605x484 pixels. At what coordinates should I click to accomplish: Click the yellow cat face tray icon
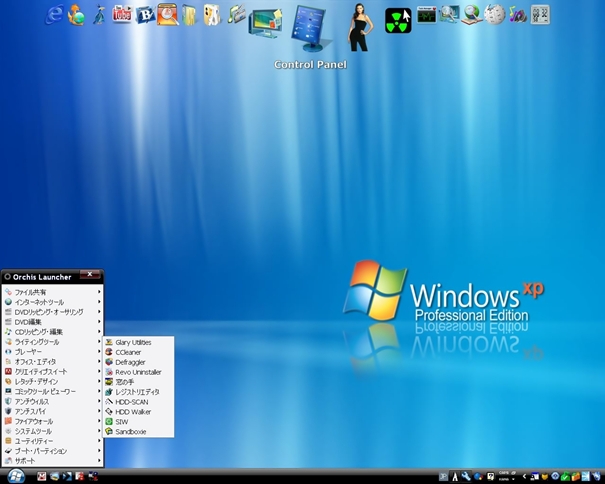click(545, 477)
